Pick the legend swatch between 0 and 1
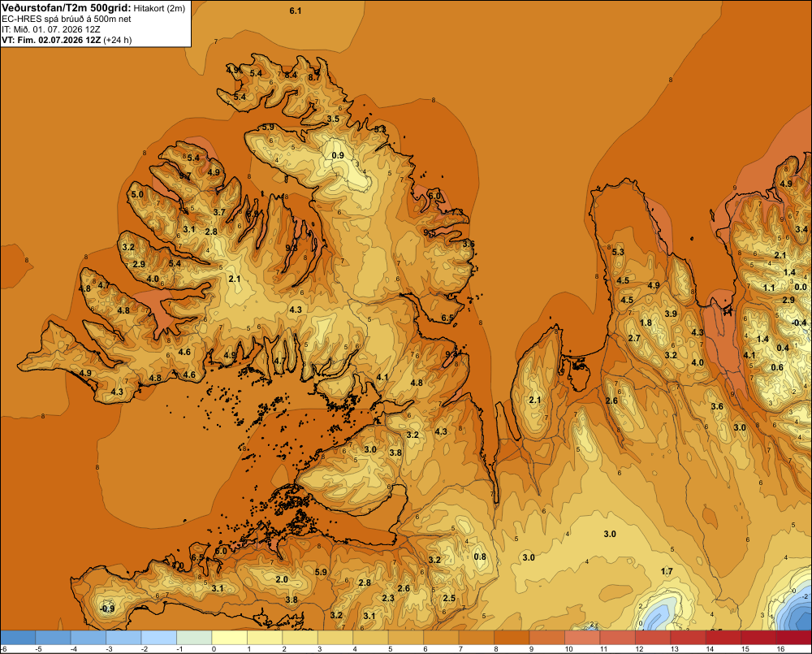 pos(230,638)
